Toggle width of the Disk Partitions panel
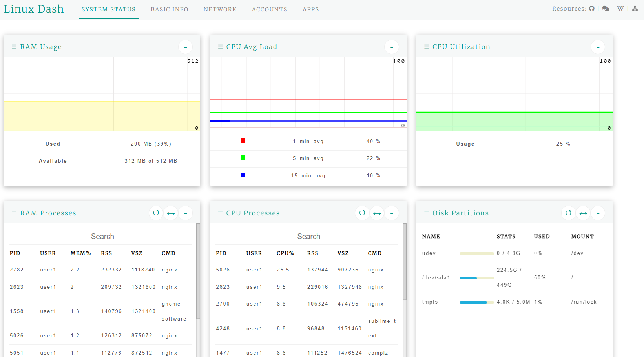Image resolution: width=644 pixels, height=357 pixels. [583, 213]
